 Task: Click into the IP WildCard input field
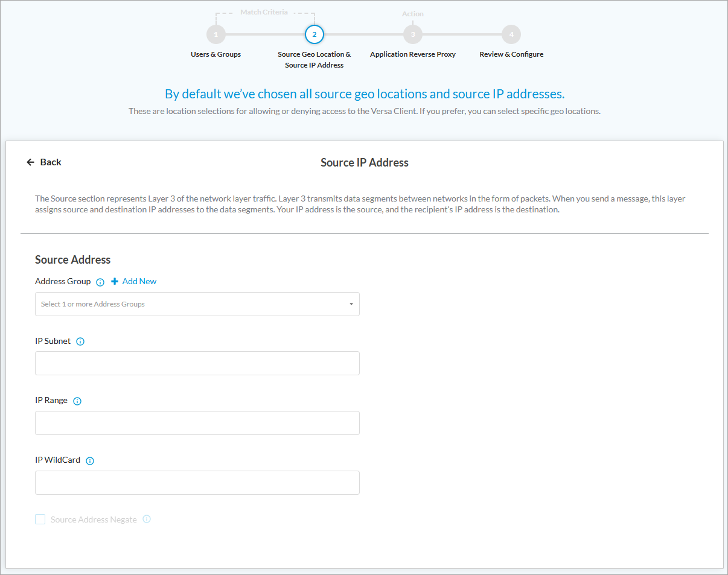197,483
